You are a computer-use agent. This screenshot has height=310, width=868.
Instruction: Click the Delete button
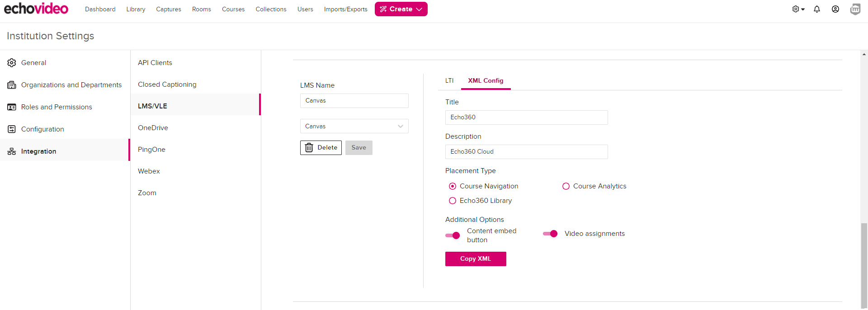point(321,148)
